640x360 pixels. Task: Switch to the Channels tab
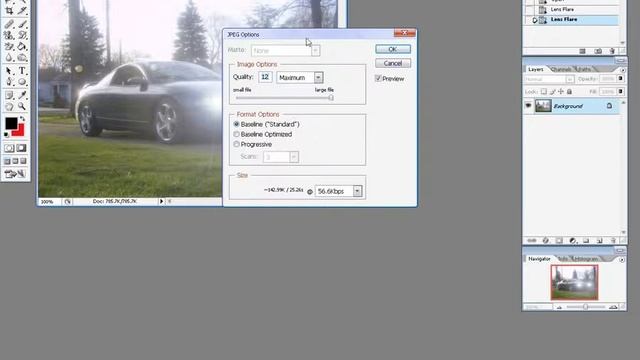point(561,69)
